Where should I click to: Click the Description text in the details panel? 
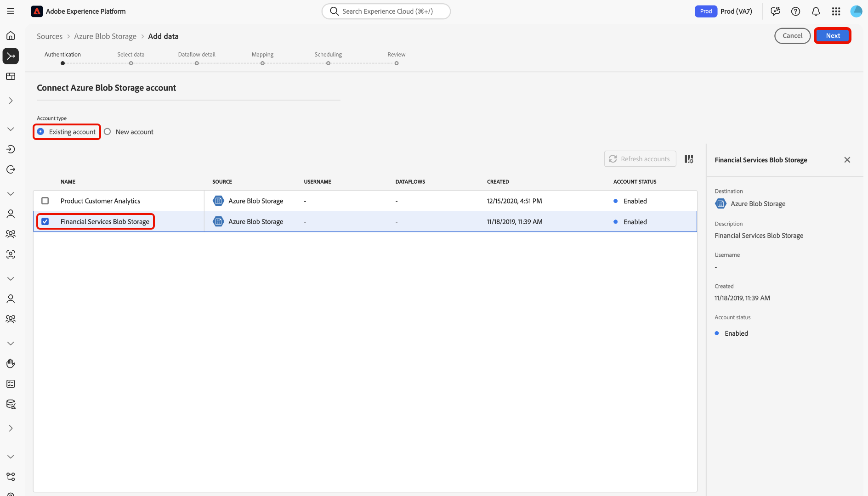pos(759,236)
